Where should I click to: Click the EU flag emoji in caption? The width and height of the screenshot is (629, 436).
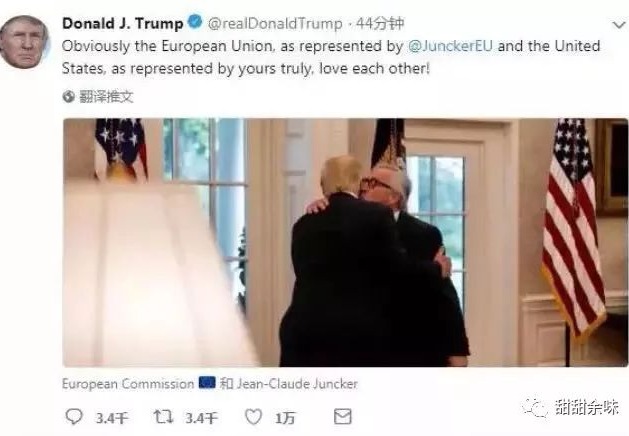point(207,383)
